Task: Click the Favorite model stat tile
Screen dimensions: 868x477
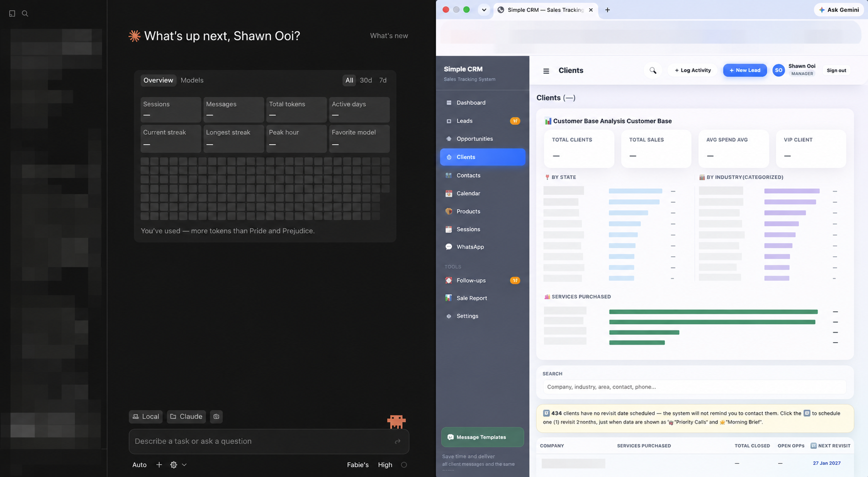Action: pyautogui.click(x=359, y=138)
